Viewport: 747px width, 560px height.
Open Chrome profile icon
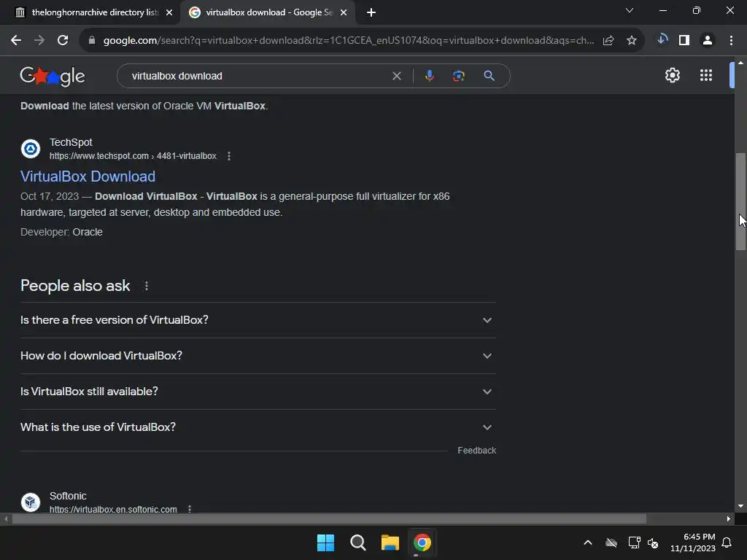(x=708, y=41)
